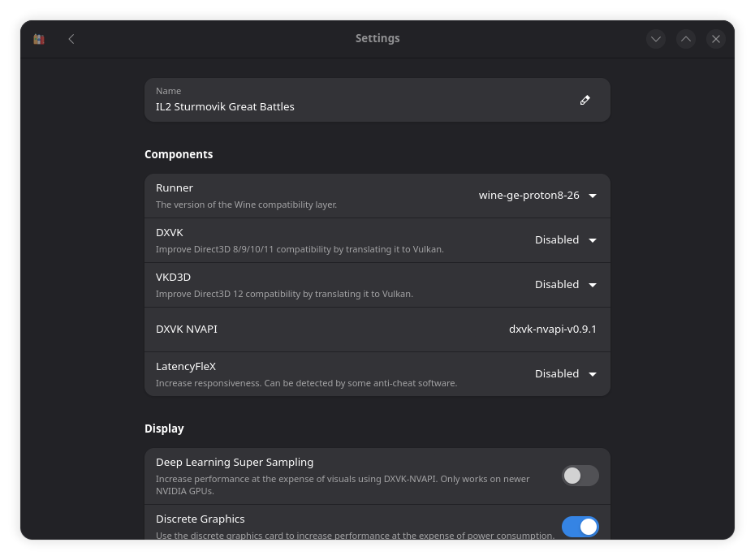
Task: Click 'Improve Direct3D 12 compatibility' description
Action: click(285, 294)
